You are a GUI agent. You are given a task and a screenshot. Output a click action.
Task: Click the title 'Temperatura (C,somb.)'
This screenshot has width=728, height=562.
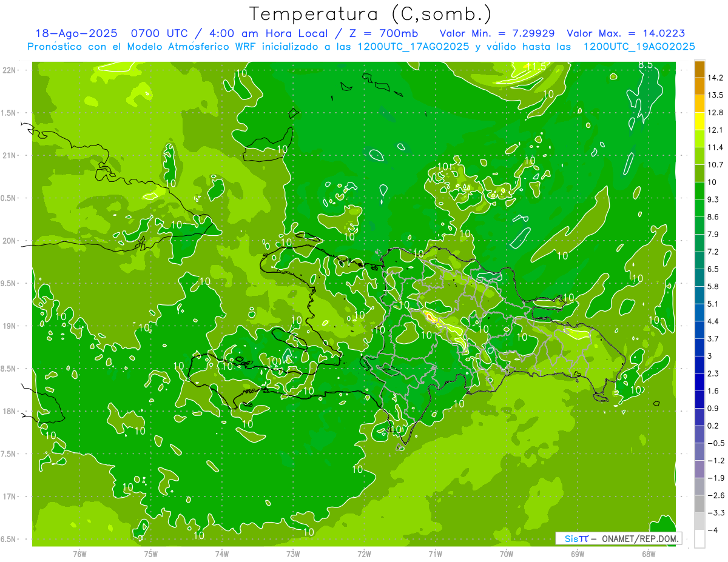coord(371,13)
